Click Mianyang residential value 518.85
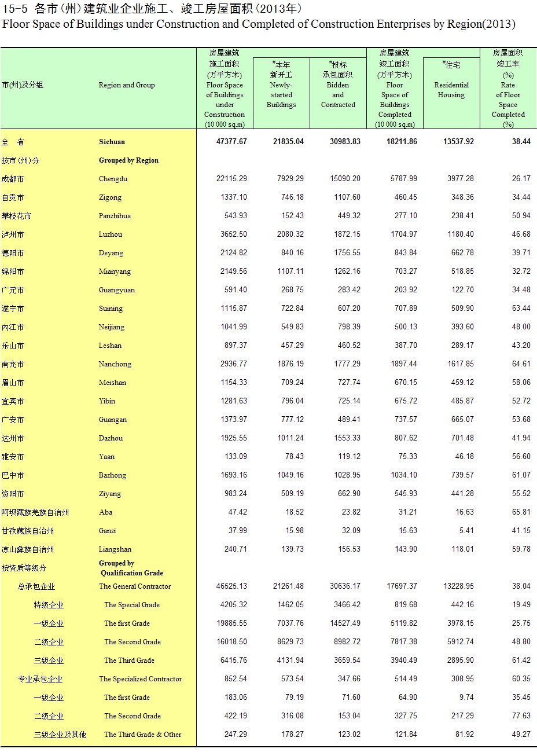The height and width of the screenshot is (756, 537). click(462, 271)
